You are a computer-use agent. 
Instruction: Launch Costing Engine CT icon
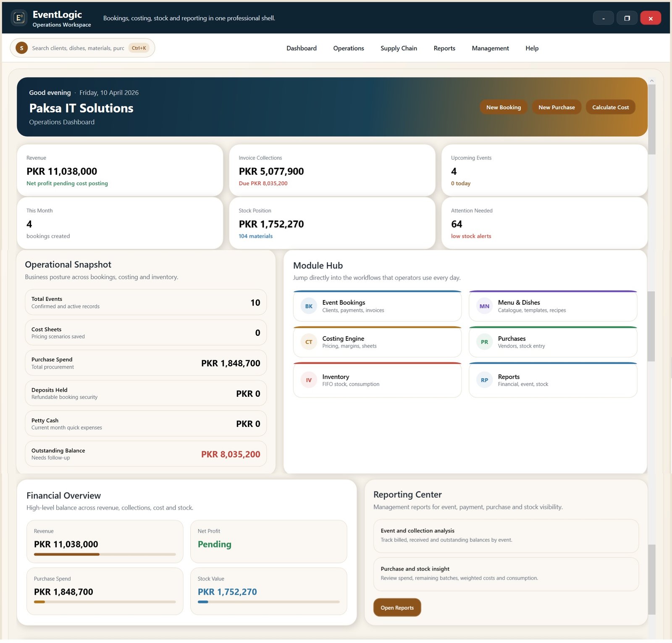pyautogui.click(x=309, y=342)
